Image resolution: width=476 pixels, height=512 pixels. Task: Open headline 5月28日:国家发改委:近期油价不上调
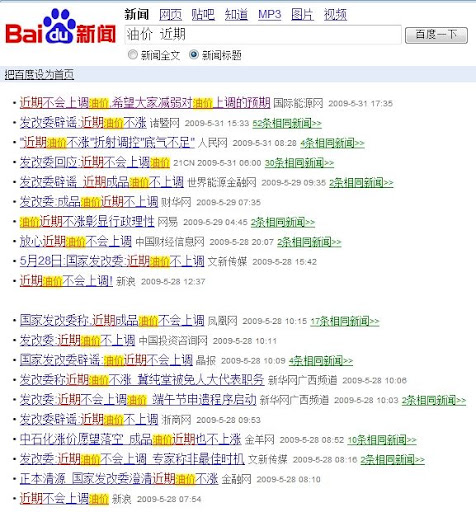coord(112,261)
